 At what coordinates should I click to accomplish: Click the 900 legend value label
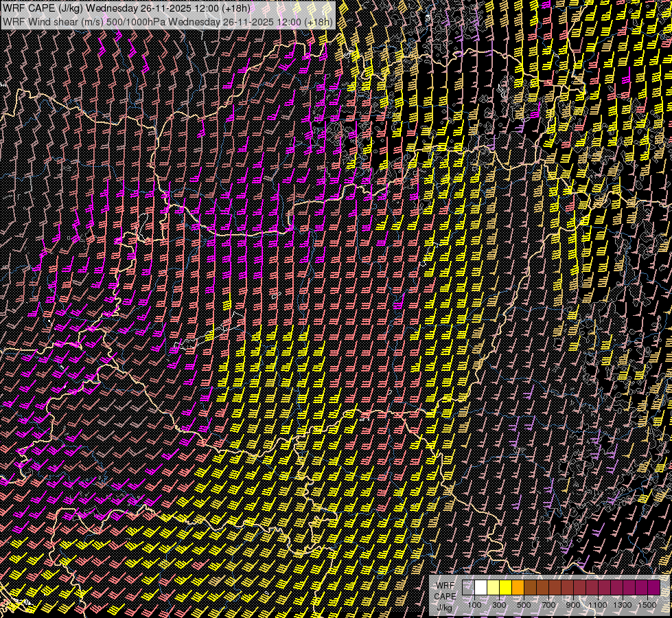pos(573,605)
